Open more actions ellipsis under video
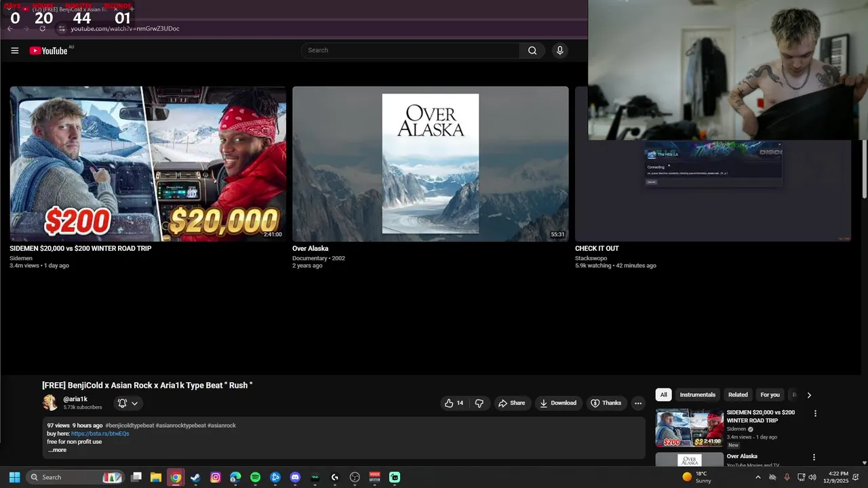The width and height of the screenshot is (868, 488). pyautogui.click(x=637, y=403)
